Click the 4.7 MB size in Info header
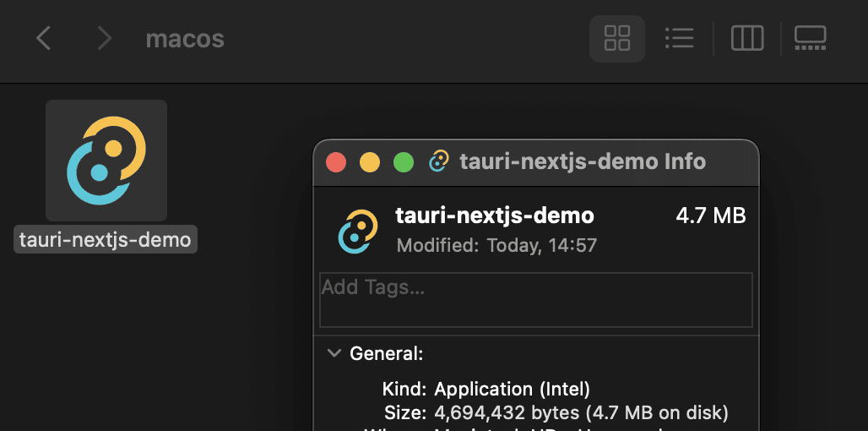This screenshot has width=868, height=431. coord(710,215)
